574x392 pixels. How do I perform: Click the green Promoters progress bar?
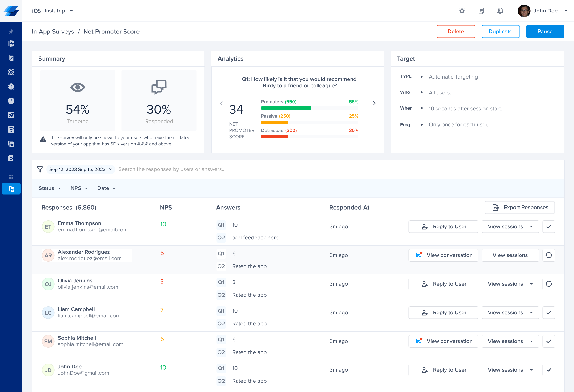tap(286, 108)
